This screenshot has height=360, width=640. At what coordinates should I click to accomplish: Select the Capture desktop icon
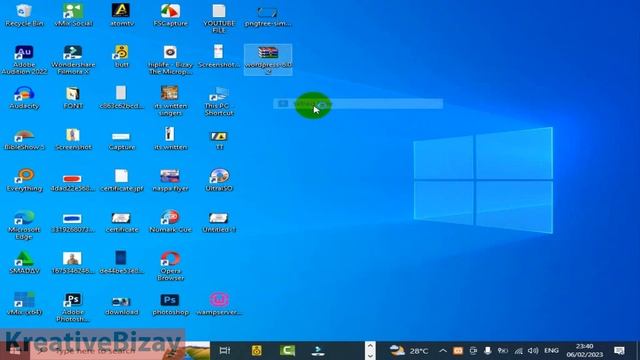pyautogui.click(x=121, y=140)
